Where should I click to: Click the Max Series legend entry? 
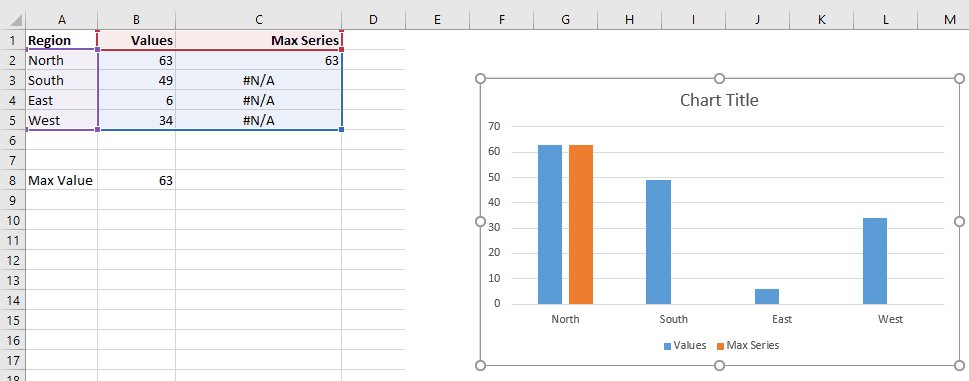click(748, 345)
